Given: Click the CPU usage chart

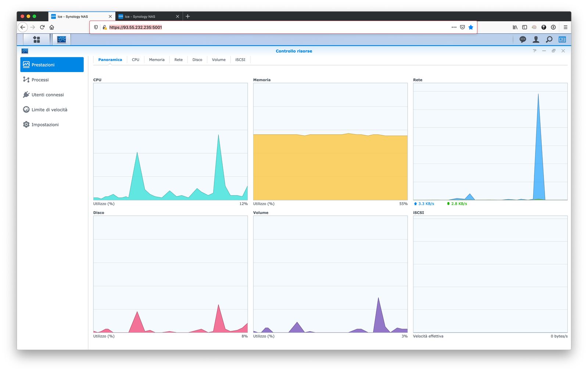Looking at the screenshot, I should (171, 142).
